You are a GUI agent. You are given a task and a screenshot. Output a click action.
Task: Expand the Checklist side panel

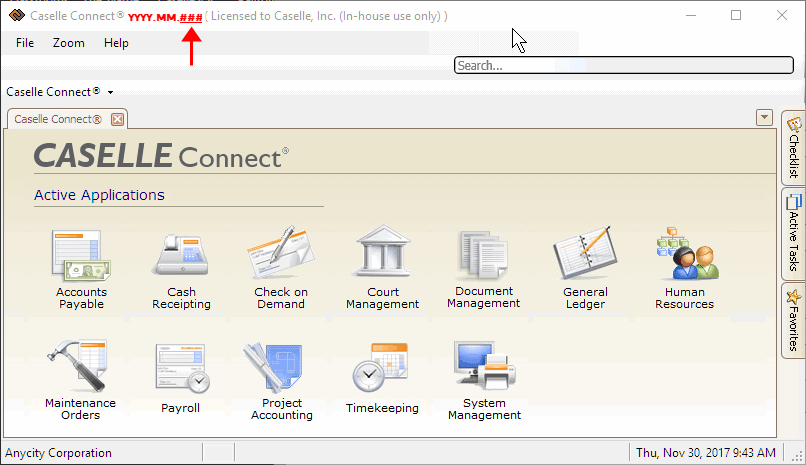(794, 147)
